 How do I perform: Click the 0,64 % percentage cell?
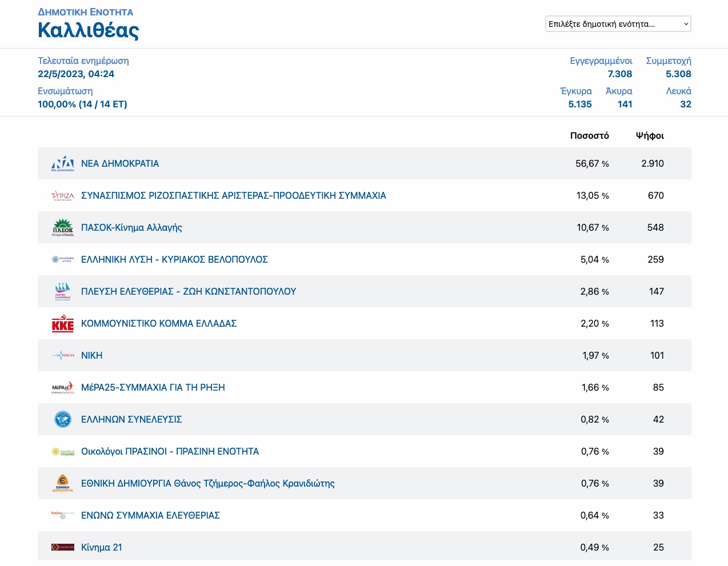pyautogui.click(x=595, y=515)
